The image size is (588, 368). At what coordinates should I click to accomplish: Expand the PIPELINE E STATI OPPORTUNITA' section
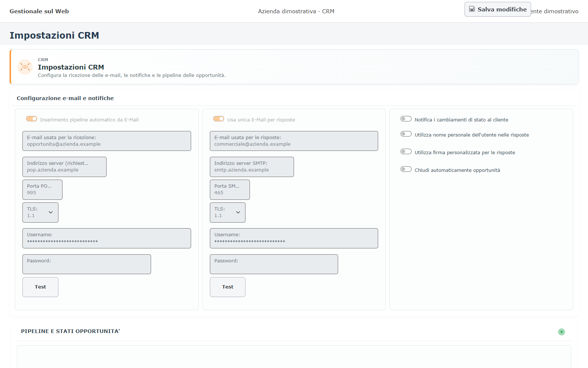tap(71, 331)
